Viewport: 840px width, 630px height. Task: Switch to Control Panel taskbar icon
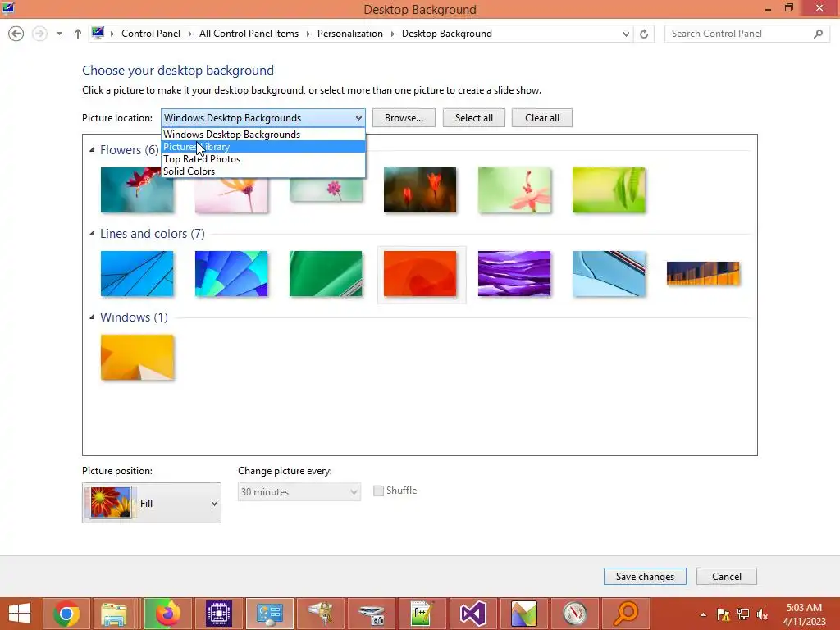tap(269, 614)
